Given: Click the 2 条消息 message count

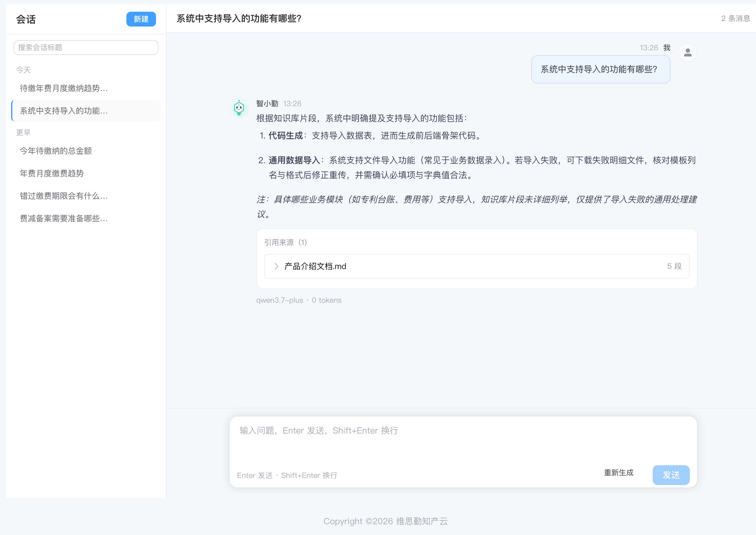Looking at the screenshot, I should click(735, 19).
